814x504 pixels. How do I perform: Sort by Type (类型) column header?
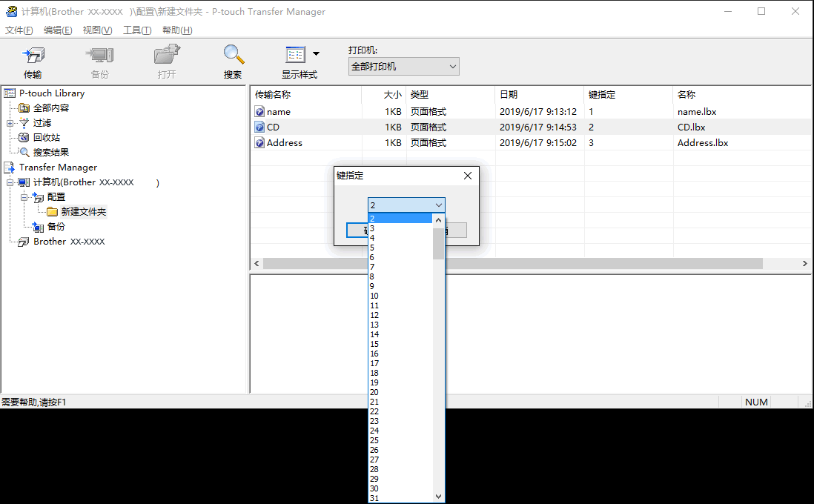coord(451,94)
